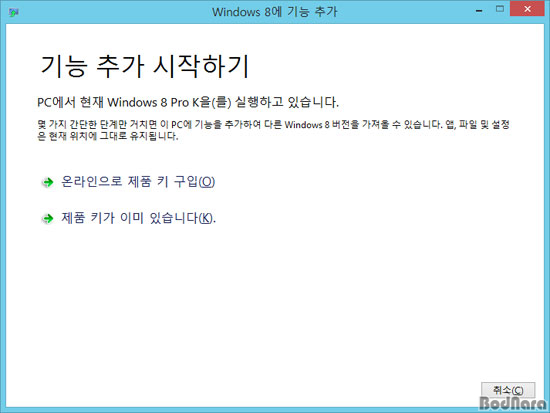Click the title bar text Windows 8에 기능 추가
Viewport: 550px width, 413px height.
click(x=275, y=12)
